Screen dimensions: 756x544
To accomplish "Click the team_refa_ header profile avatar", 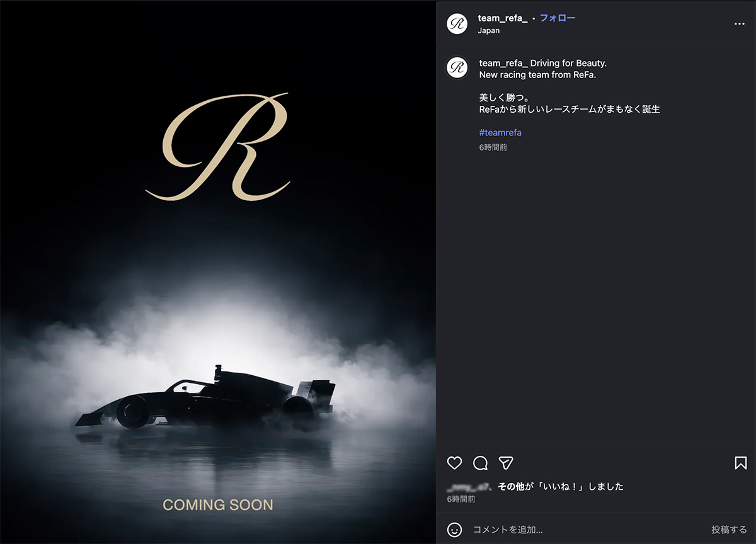I will (x=457, y=24).
